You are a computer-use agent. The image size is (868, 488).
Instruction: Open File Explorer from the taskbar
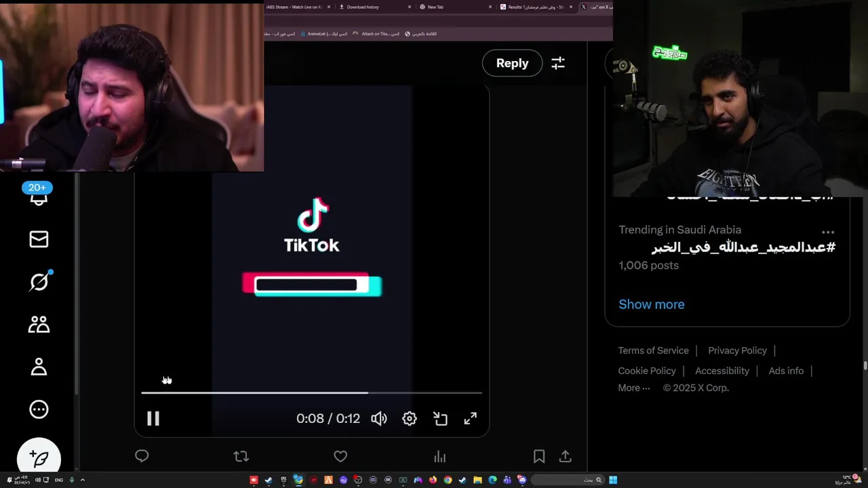477,480
